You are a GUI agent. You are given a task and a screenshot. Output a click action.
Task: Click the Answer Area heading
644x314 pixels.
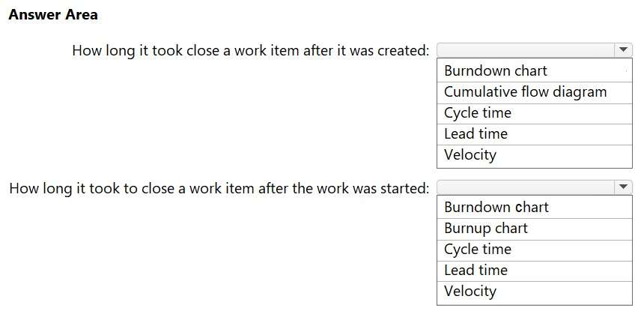point(53,15)
